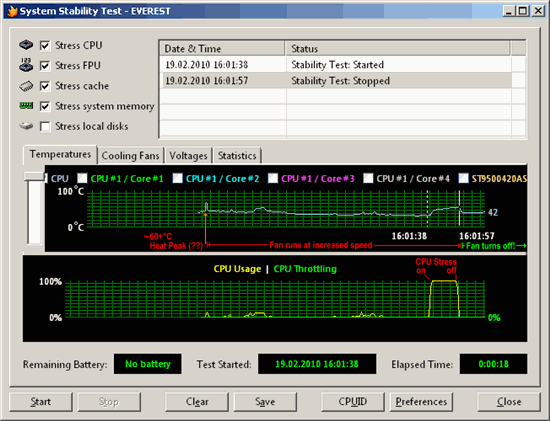Open the Statistics tab
The width and height of the screenshot is (550, 421).
pos(237,155)
